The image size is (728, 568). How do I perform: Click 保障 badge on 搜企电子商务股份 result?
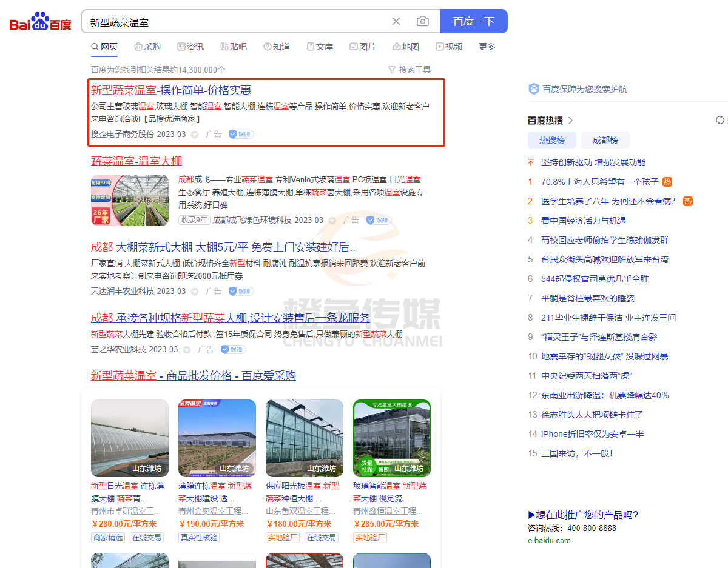pyautogui.click(x=241, y=134)
